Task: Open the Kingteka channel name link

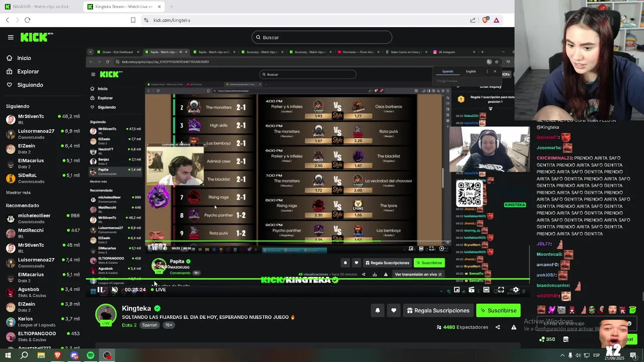Action: [136, 308]
